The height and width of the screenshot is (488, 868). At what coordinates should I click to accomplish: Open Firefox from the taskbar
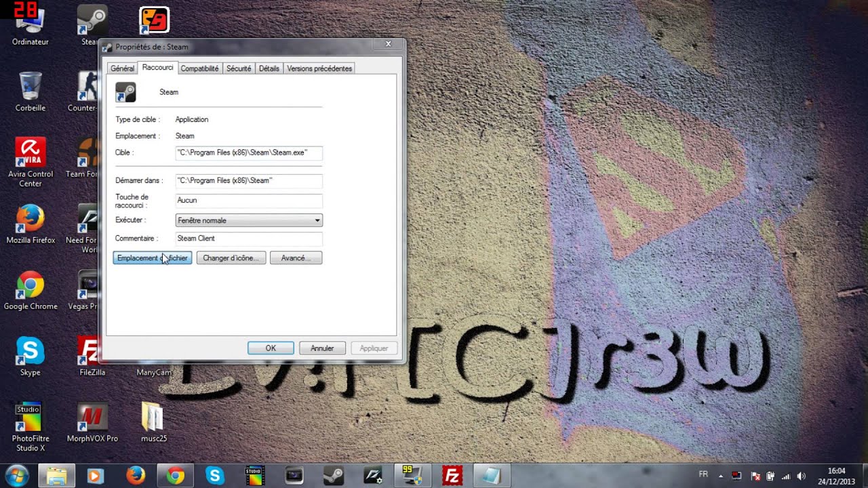(135, 476)
